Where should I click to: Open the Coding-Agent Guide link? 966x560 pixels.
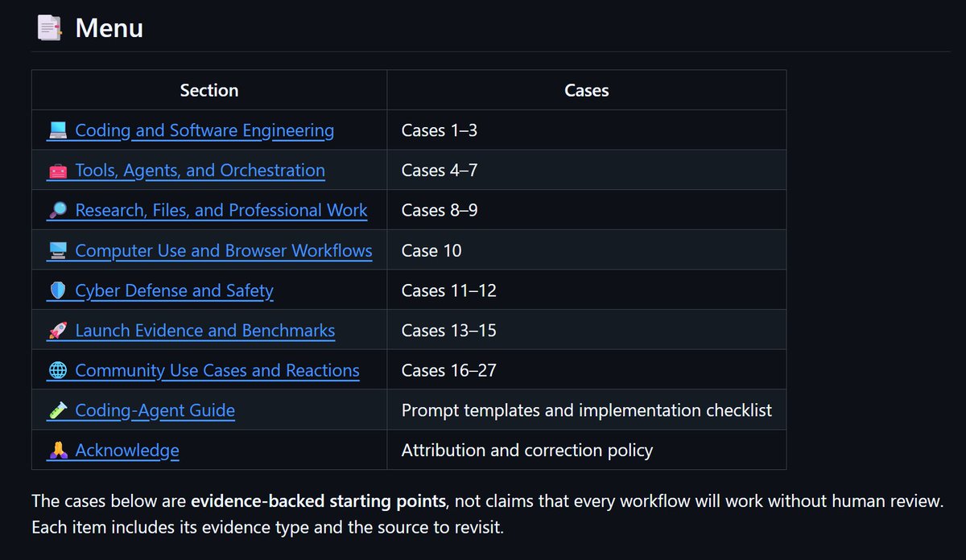tap(155, 411)
